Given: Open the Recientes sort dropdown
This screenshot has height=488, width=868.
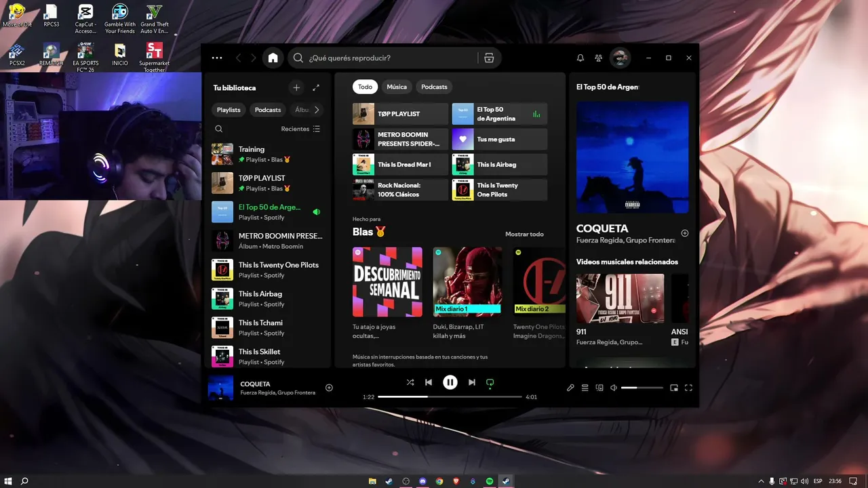Looking at the screenshot, I should pyautogui.click(x=300, y=129).
